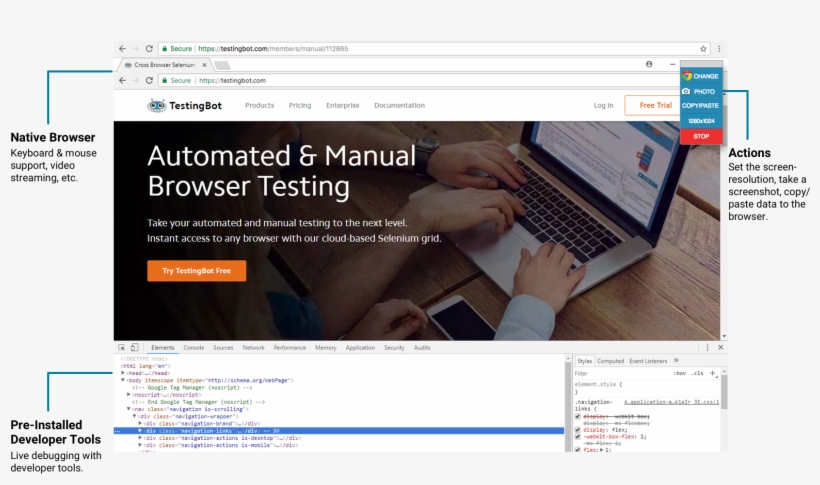The width and height of the screenshot is (820, 485).
Task: Open the outer browser's three-dot menu
Action: click(719, 49)
